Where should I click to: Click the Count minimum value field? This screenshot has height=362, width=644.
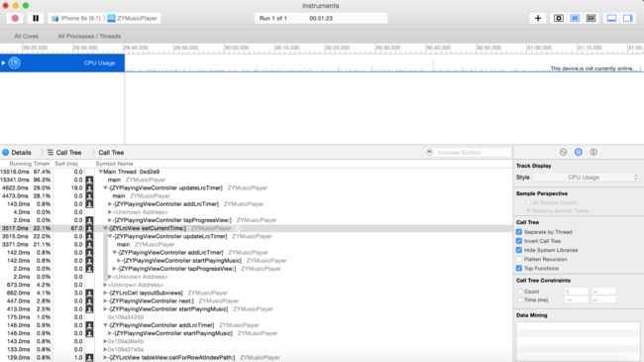click(x=577, y=292)
